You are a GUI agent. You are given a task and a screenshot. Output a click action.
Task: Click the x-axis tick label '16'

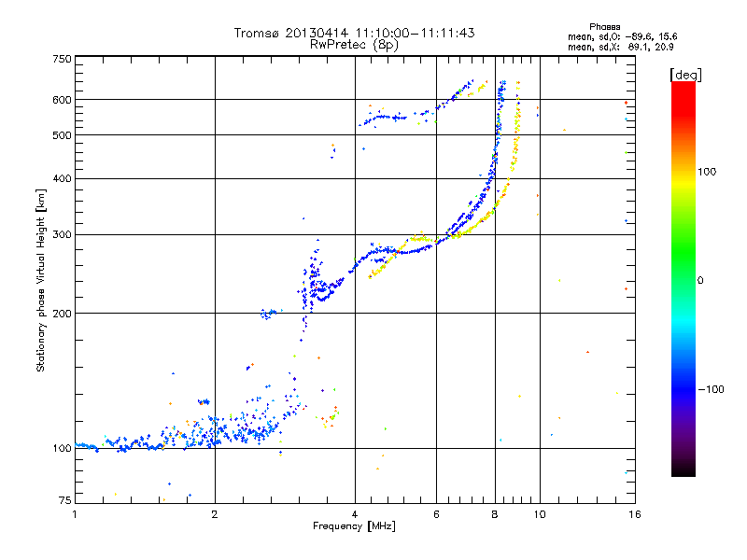tap(635, 514)
